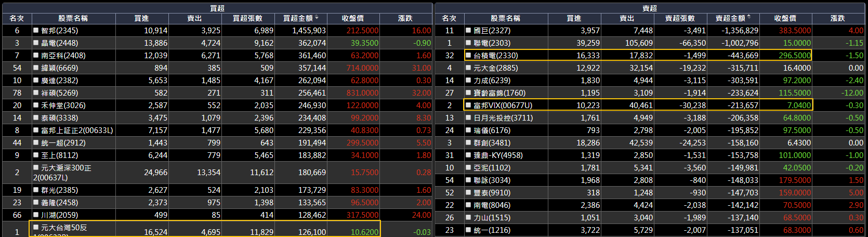Tick the checkbox for 力成(6239)

(468, 81)
